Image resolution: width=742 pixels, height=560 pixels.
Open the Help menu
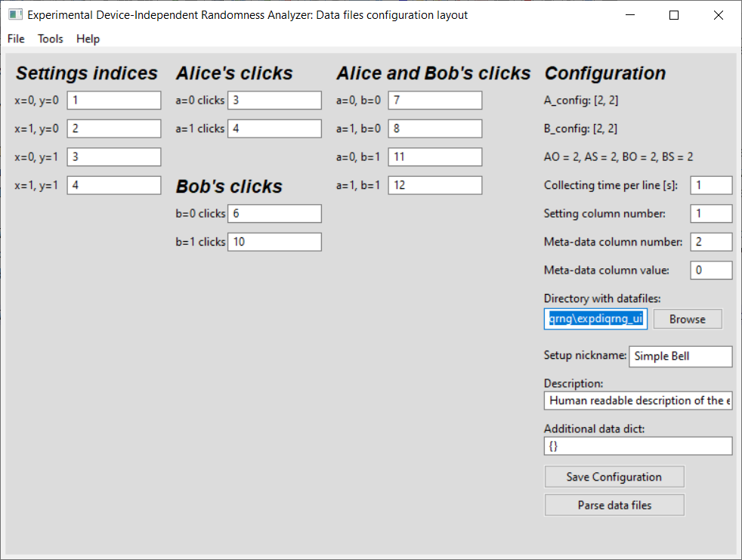coord(88,39)
